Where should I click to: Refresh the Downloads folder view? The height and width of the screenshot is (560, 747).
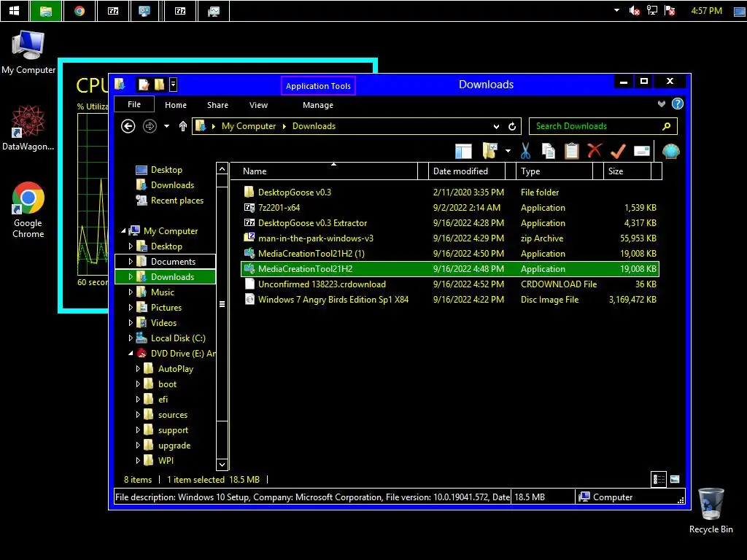click(x=512, y=126)
